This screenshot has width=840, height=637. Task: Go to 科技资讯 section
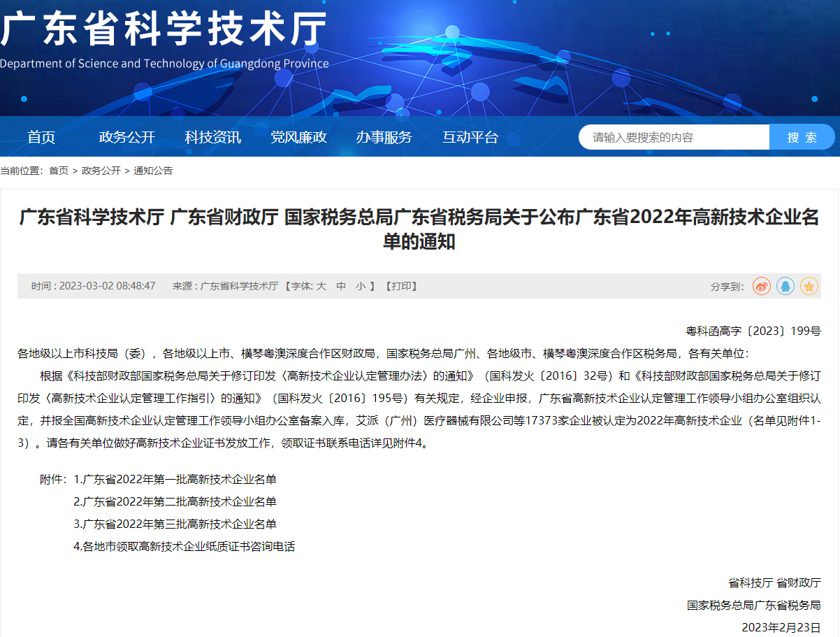212,137
